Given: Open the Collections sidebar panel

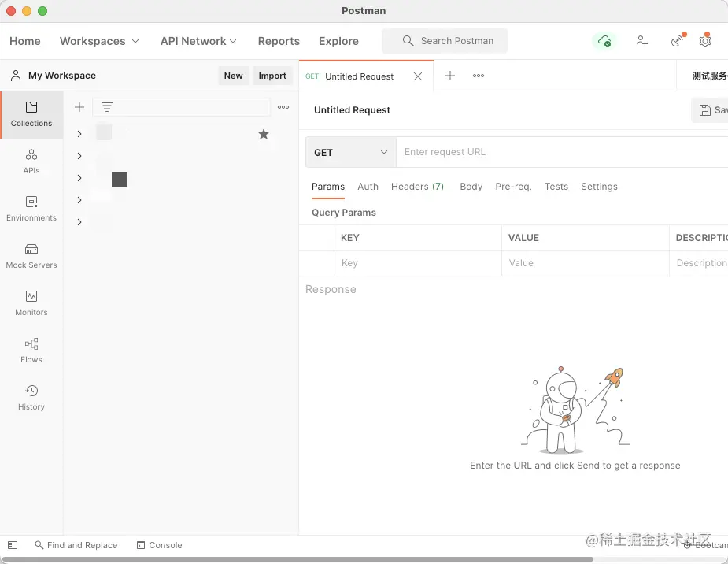Looking at the screenshot, I should [x=31, y=114].
